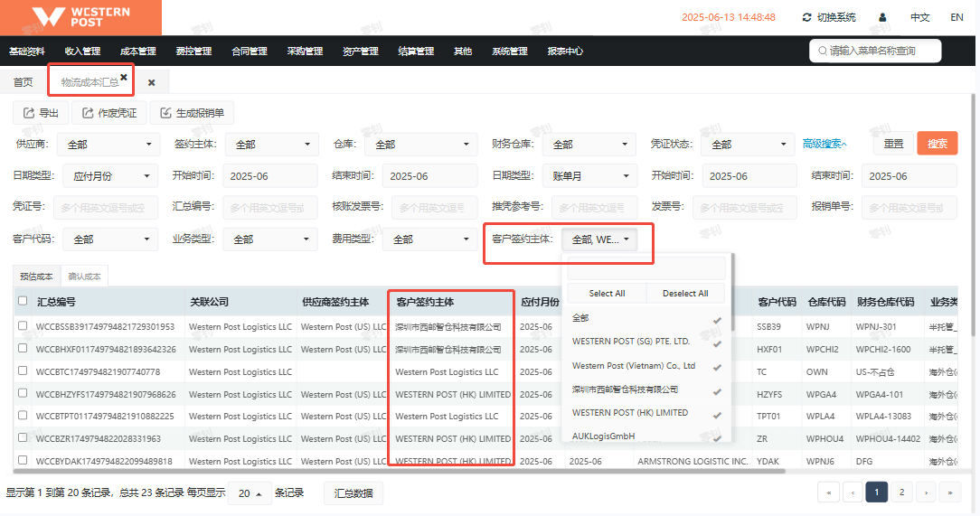This screenshot has height=516, width=980.
Task: Click the 导出 export button
Action: click(41, 113)
